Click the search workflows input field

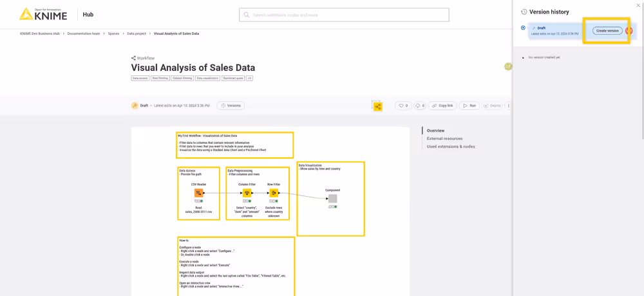pos(348,15)
